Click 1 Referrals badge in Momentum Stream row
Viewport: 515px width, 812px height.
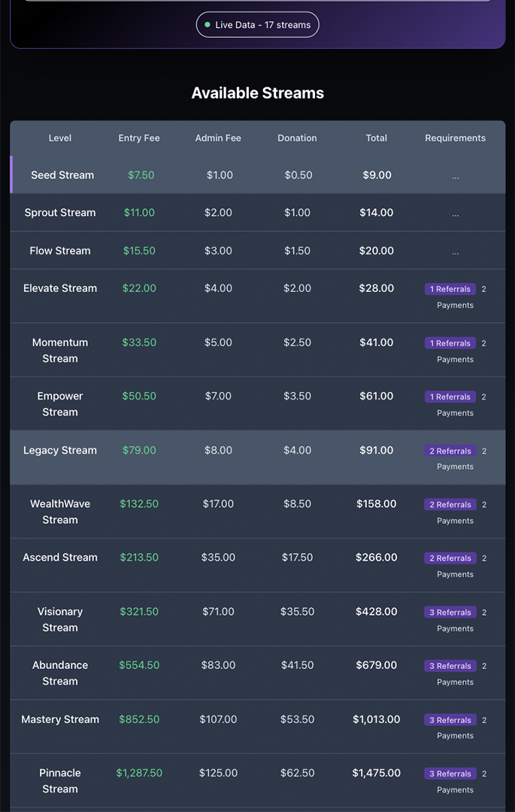point(450,343)
